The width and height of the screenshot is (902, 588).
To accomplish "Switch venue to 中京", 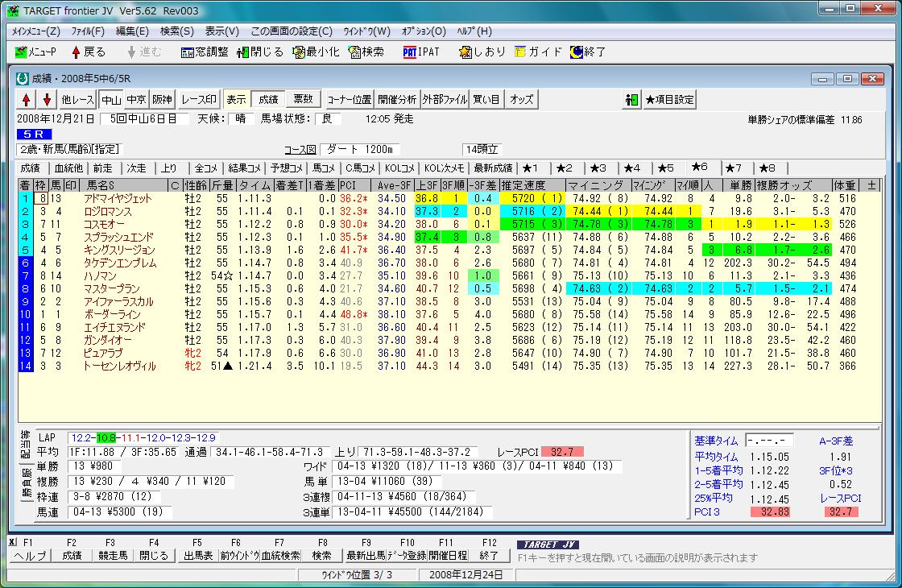I will click(136, 100).
